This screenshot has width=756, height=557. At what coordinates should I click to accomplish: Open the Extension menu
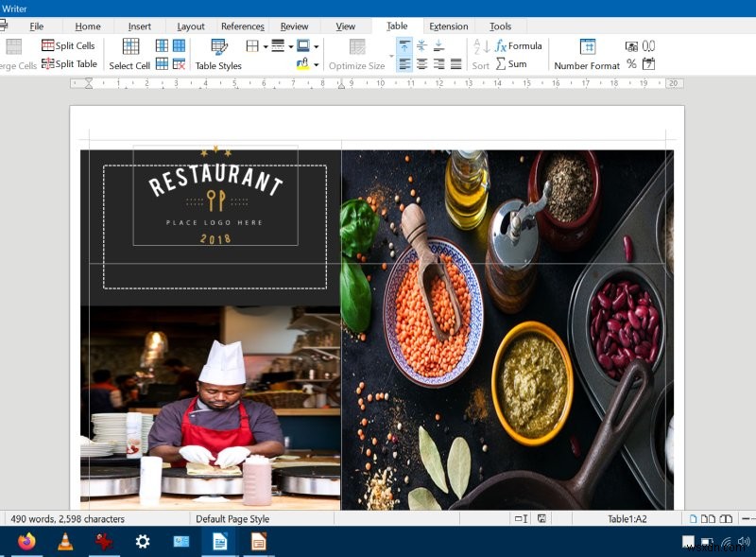tap(448, 26)
